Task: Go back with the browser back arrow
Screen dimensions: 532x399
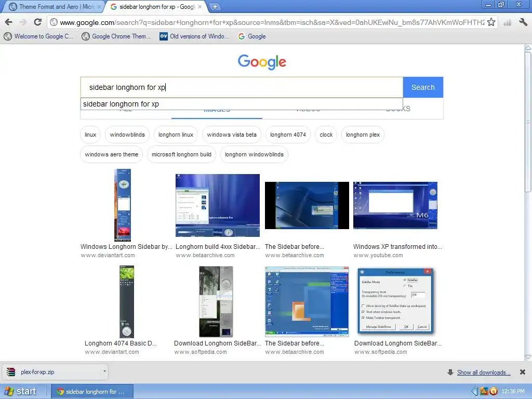Action: tap(9, 22)
